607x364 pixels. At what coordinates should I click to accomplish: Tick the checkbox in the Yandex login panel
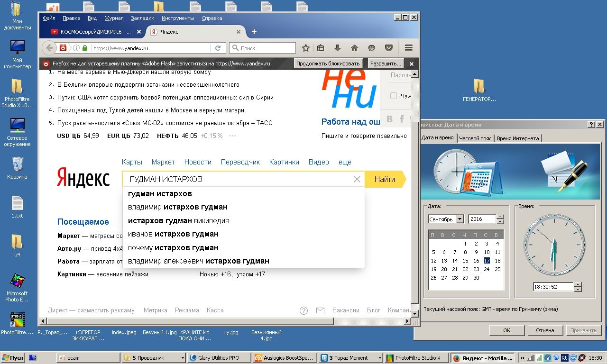(394, 96)
